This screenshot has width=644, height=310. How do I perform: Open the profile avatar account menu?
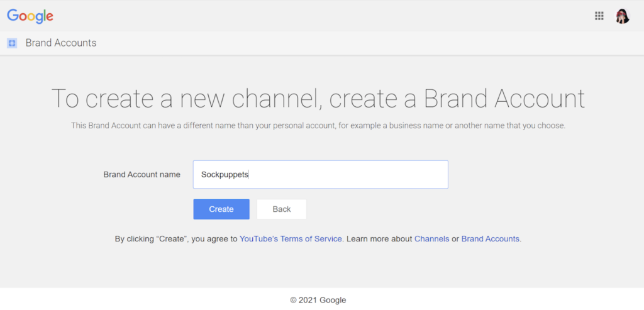click(x=623, y=16)
